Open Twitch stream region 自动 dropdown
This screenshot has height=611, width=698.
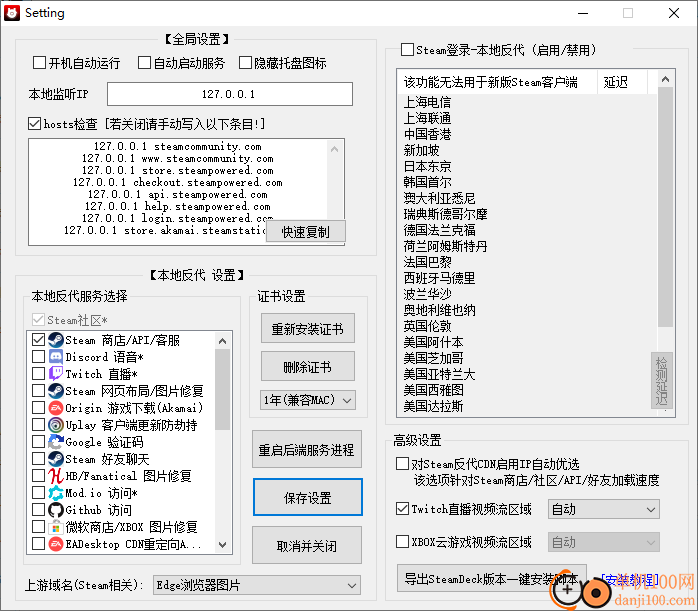click(x=604, y=509)
